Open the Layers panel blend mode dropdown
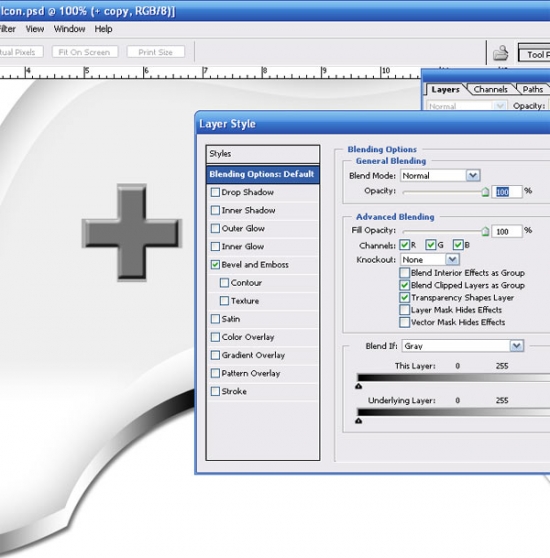 [x=466, y=106]
